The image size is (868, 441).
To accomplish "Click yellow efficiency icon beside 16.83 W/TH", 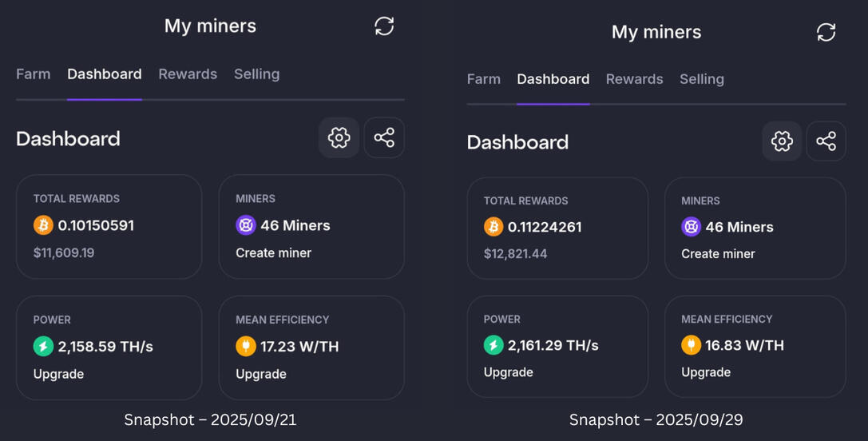I will point(691,345).
